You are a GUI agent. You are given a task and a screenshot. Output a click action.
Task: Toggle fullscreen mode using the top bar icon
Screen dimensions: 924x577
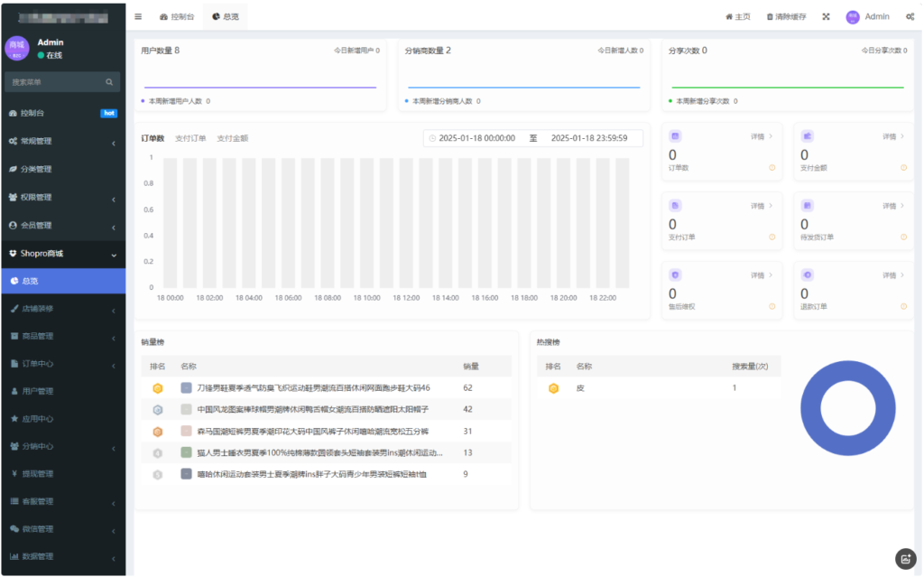click(x=825, y=15)
